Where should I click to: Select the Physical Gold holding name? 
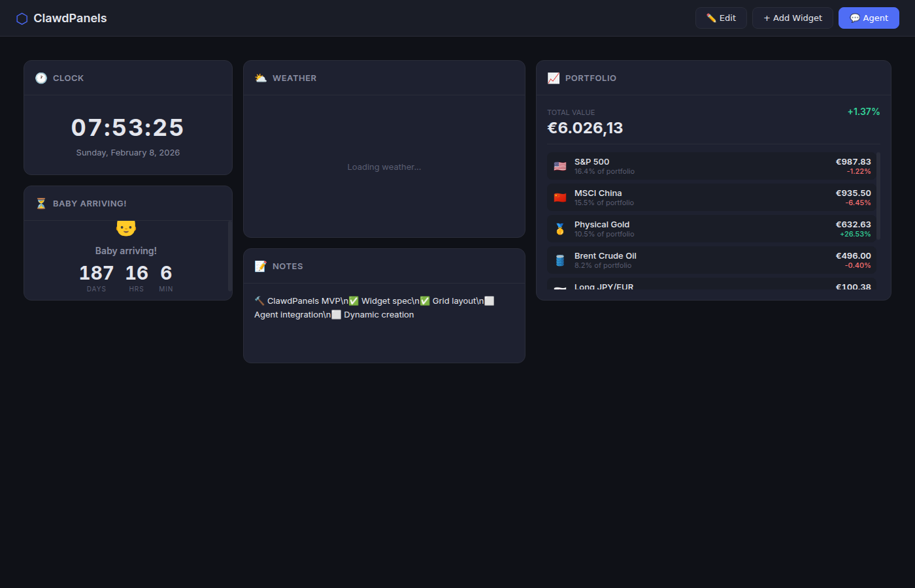tap(602, 224)
